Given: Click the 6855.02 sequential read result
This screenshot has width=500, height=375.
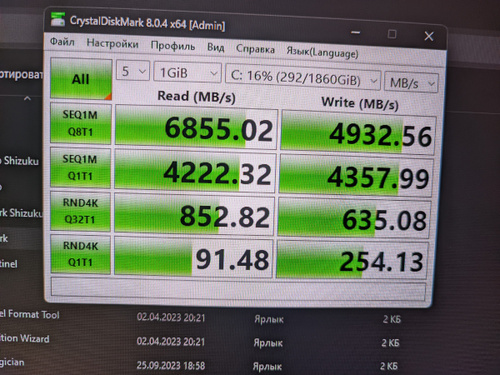Looking at the screenshot, I should [x=196, y=127].
